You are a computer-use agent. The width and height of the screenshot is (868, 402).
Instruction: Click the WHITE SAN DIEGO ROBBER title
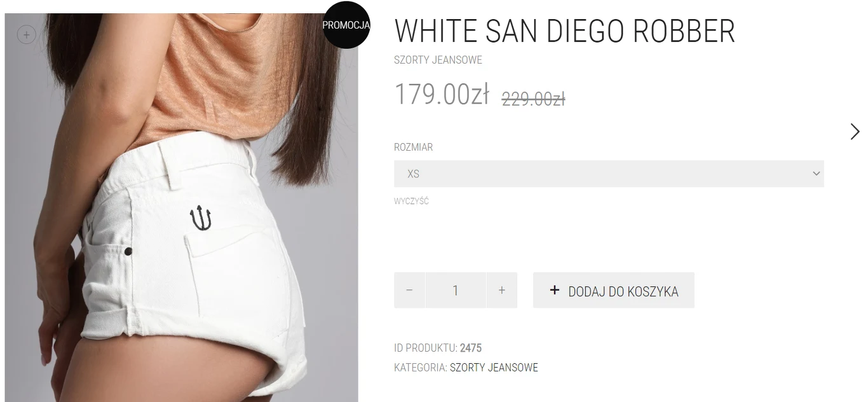point(565,31)
